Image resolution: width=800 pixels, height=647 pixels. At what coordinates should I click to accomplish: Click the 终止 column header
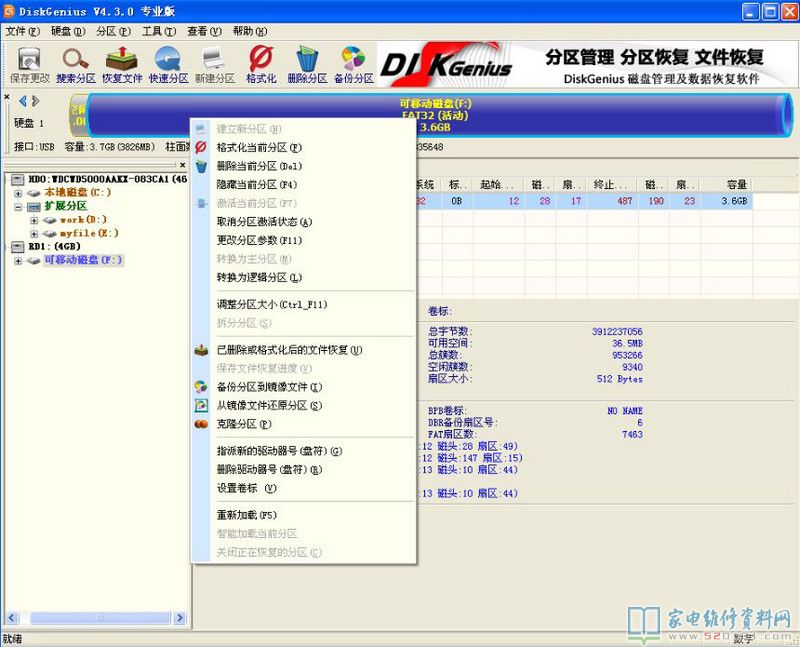click(611, 185)
